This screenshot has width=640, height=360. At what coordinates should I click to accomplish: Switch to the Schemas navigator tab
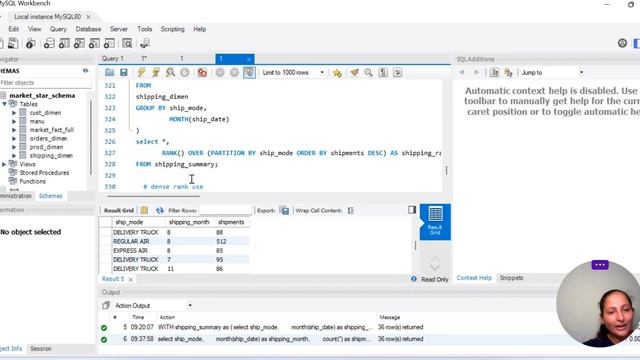click(51, 196)
